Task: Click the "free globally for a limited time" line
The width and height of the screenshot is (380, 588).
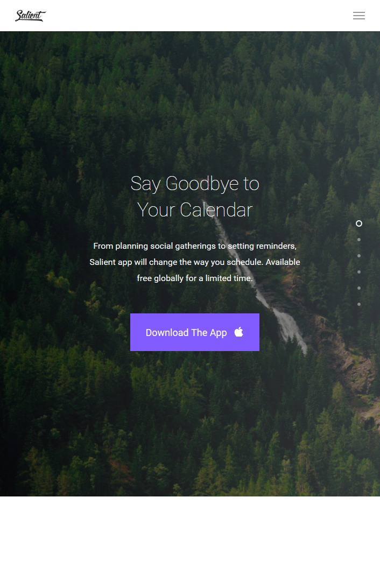Action: click(195, 278)
